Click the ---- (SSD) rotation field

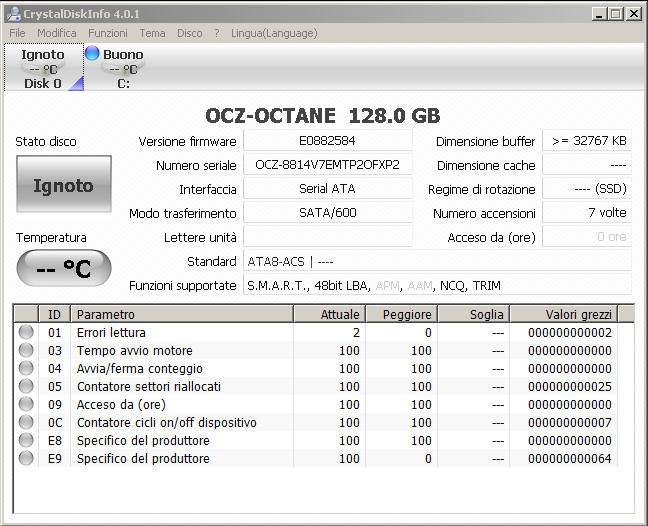(587, 188)
